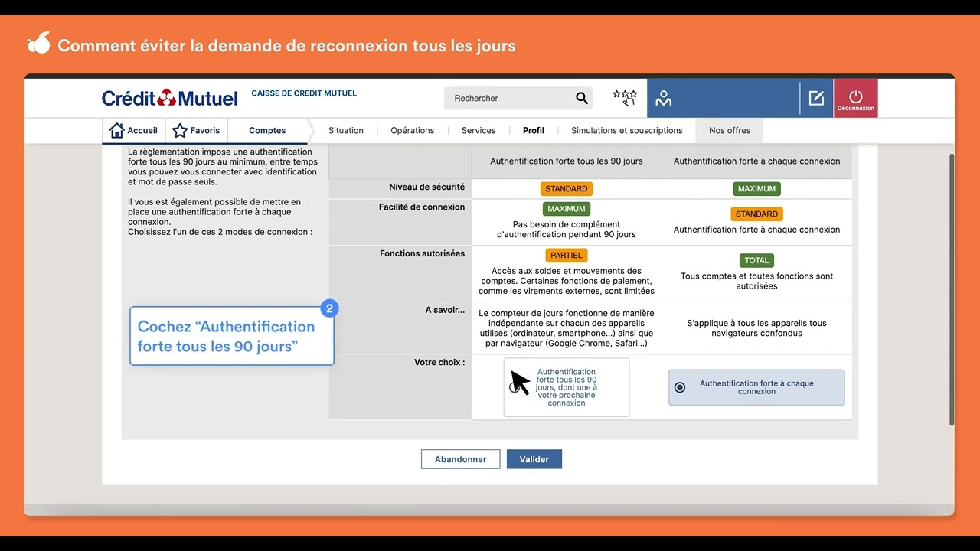The image size is (980, 551).
Task: Click the Facilité de connexion row label
Action: point(422,207)
